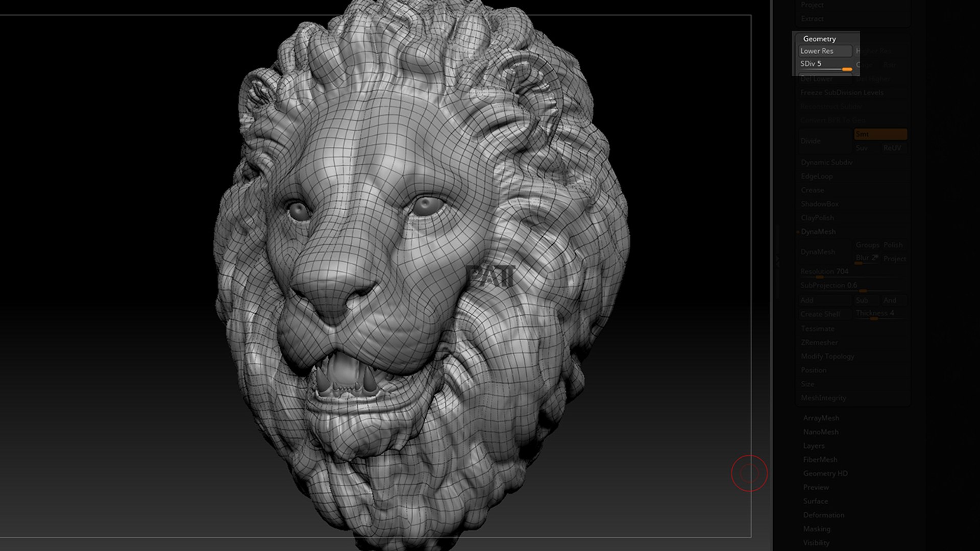
Task: Click the DynaMesh And button
Action: point(894,300)
